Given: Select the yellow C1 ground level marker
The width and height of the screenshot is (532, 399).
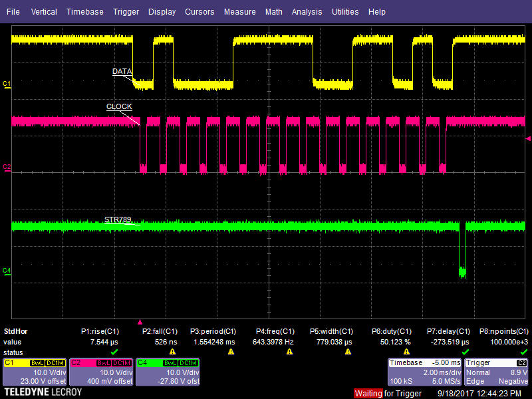Looking at the screenshot, I should pyautogui.click(x=7, y=84).
